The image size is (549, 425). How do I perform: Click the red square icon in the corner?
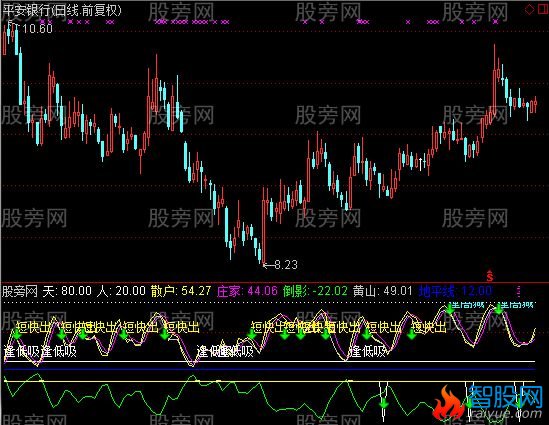[544, 9]
